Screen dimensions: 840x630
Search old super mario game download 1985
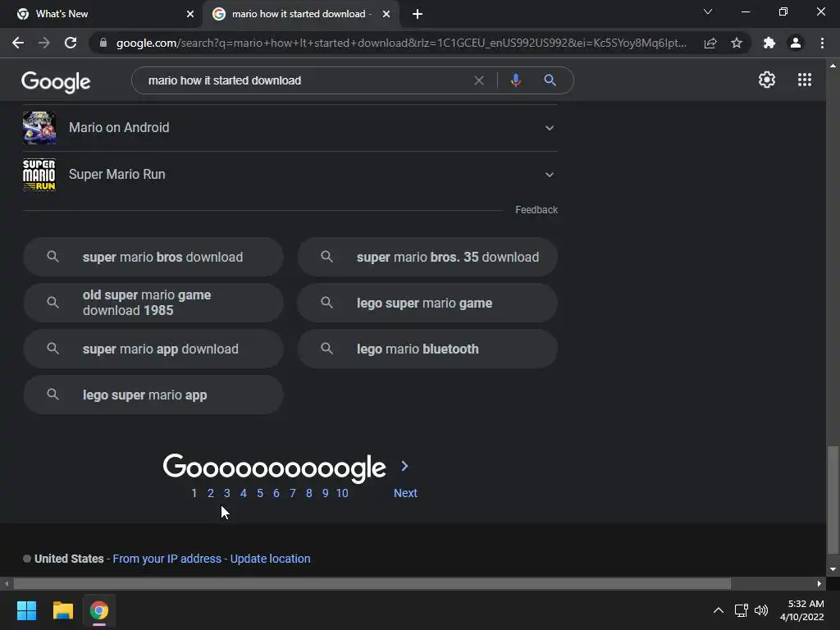[x=153, y=303]
